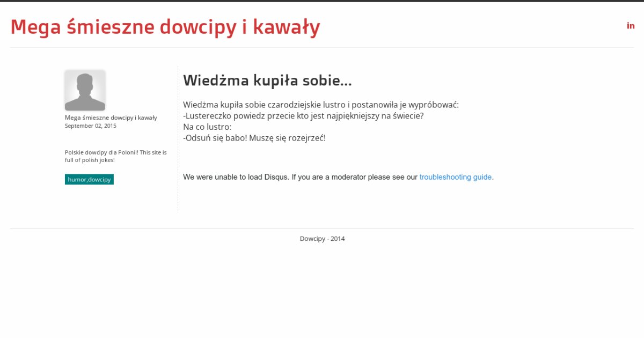The width and height of the screenshot is (644, 338).
Task: Click the footer text 'Dowcipy - 2014'
Action: point(322,239)
